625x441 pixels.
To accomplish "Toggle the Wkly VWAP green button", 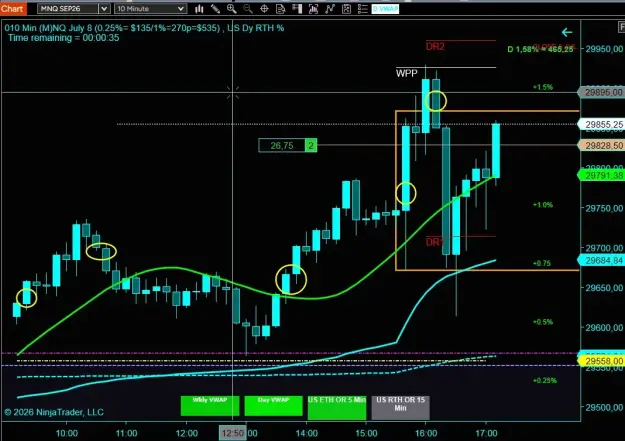I will (210, 406).
